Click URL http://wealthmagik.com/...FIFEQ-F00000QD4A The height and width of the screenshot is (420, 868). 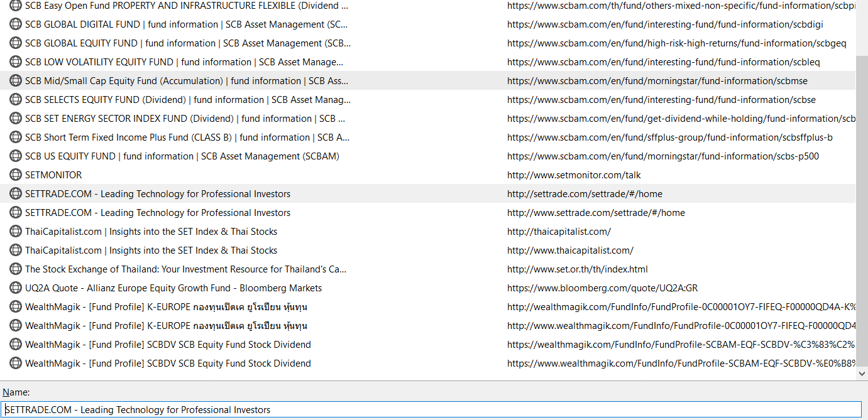pos(681,307)
